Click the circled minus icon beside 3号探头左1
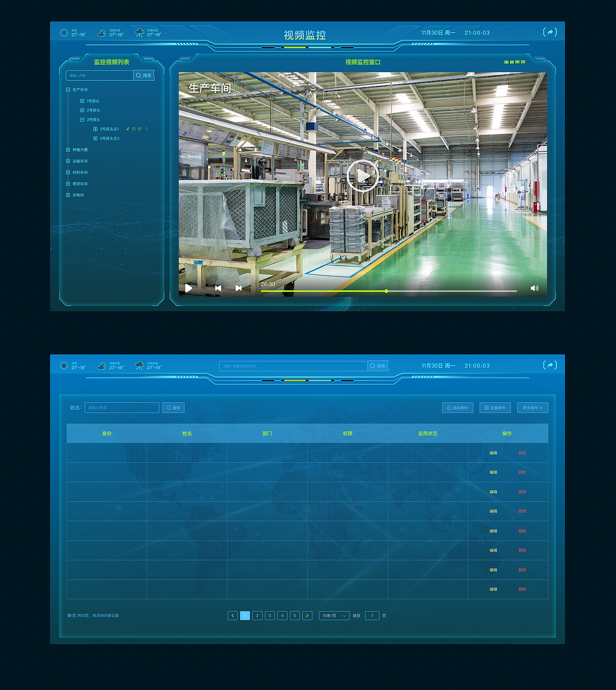This screenshot has height=690, width=616. click(x=134, y=129)
